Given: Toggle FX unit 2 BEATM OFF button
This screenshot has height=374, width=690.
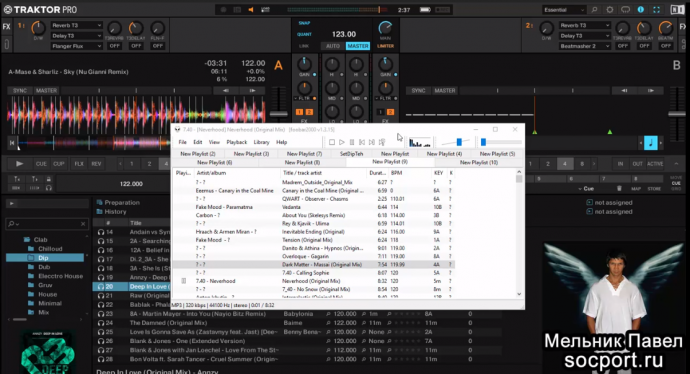Looking at the screenshot, I should (x=666, y=46).
